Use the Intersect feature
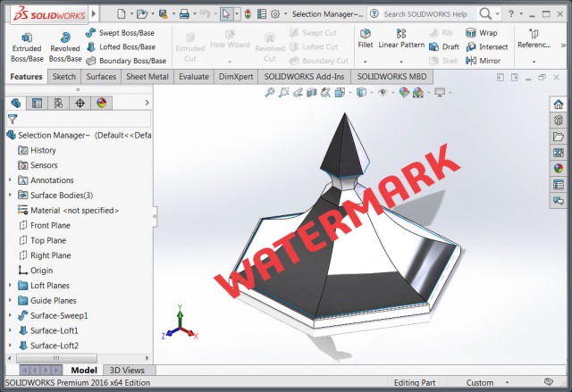 click(487, 47)
